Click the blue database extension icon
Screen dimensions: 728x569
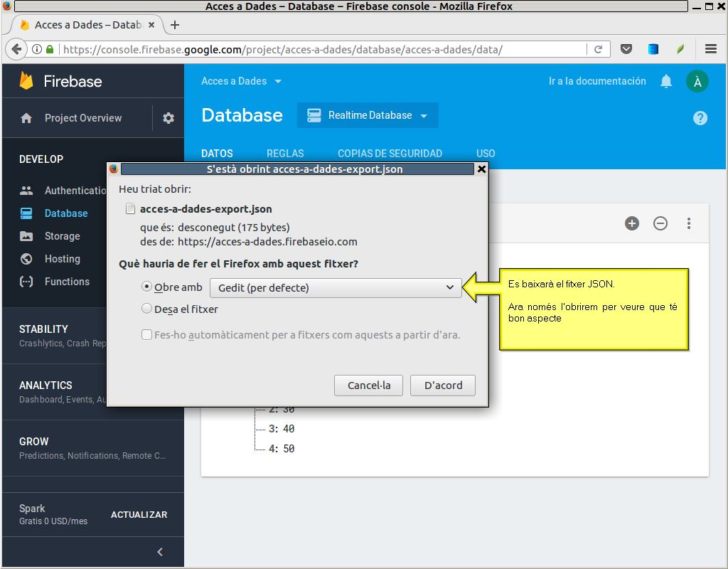click(x=653, y=49)
